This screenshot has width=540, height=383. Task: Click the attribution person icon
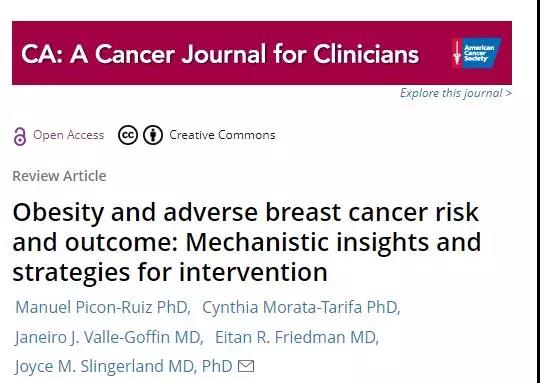point(153,135)
